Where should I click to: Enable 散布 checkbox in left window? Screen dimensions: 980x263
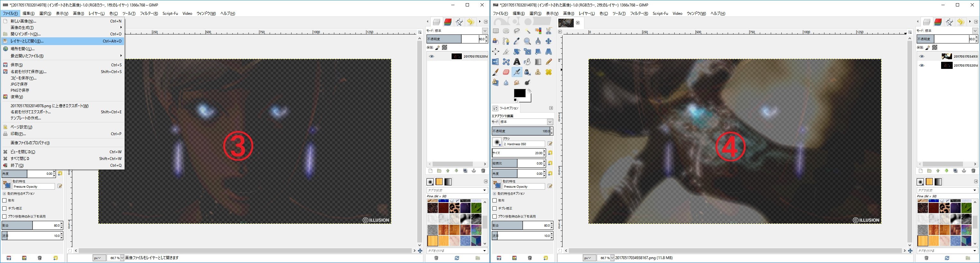point(4,201)
